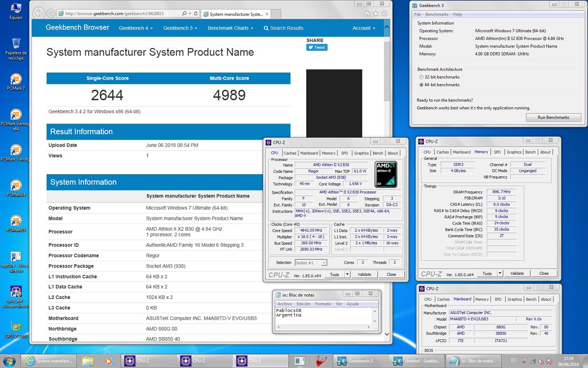The height and width of the screenshot is (368, 588).
Task: Open the Socket #1 selection combo box
Action: [x=311, y=263]
